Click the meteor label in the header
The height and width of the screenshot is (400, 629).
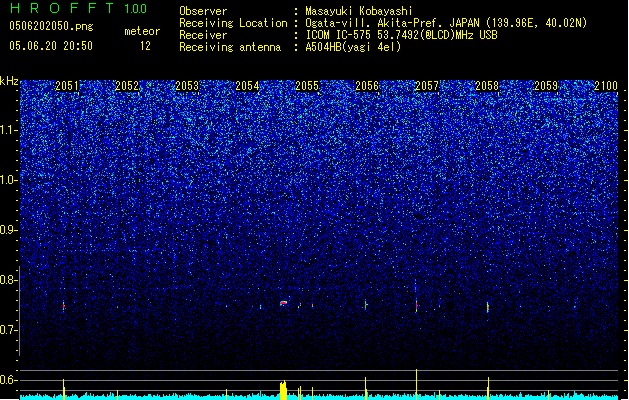[x=142, y=31]
